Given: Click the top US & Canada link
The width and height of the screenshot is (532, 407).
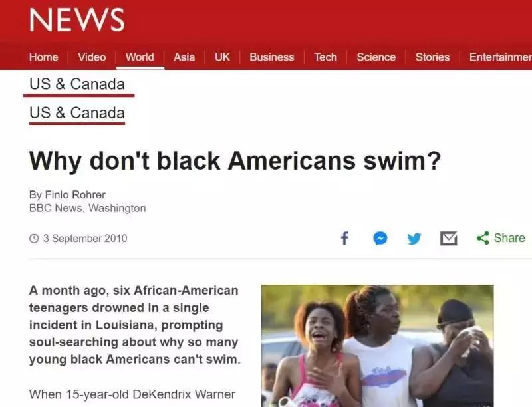Looking at the screenshot, I should click(77, 84).
